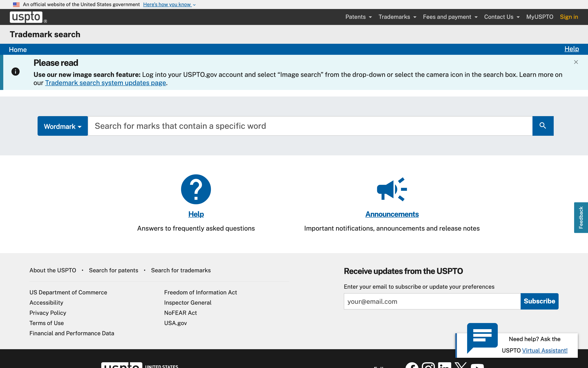The width and height of the screenshot is (588, 368).
Task: Click Sign in
Action: [569, 17]
